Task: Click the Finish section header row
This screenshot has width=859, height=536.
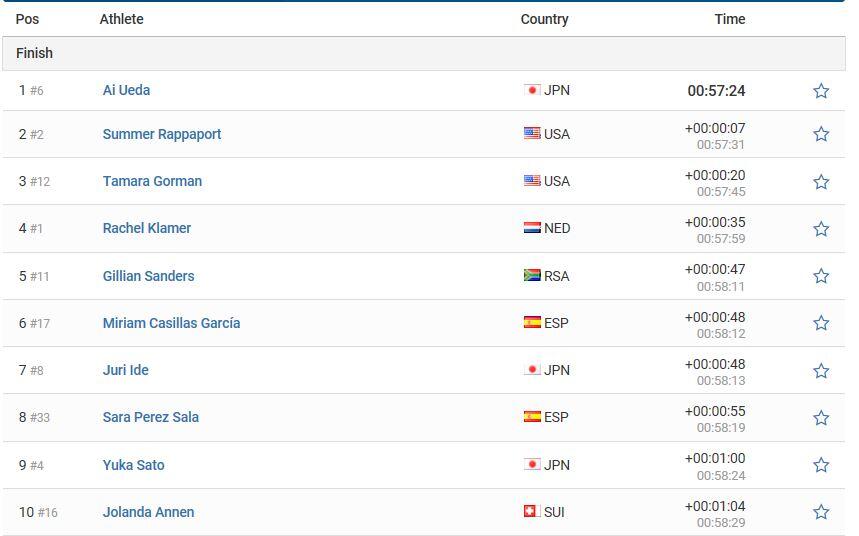Action: coord(423,53)
